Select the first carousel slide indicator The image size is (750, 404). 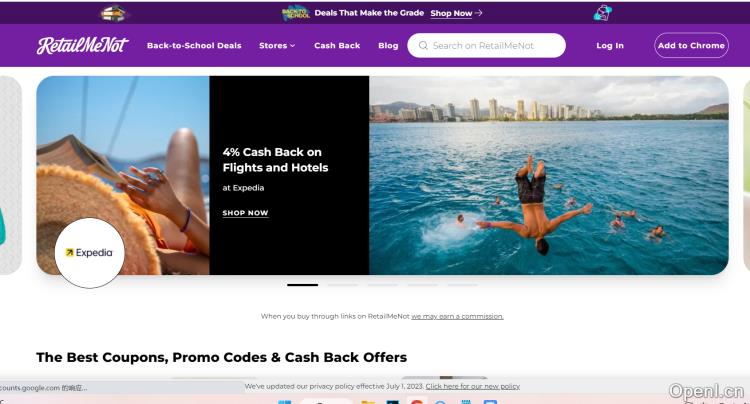[302, 285]
